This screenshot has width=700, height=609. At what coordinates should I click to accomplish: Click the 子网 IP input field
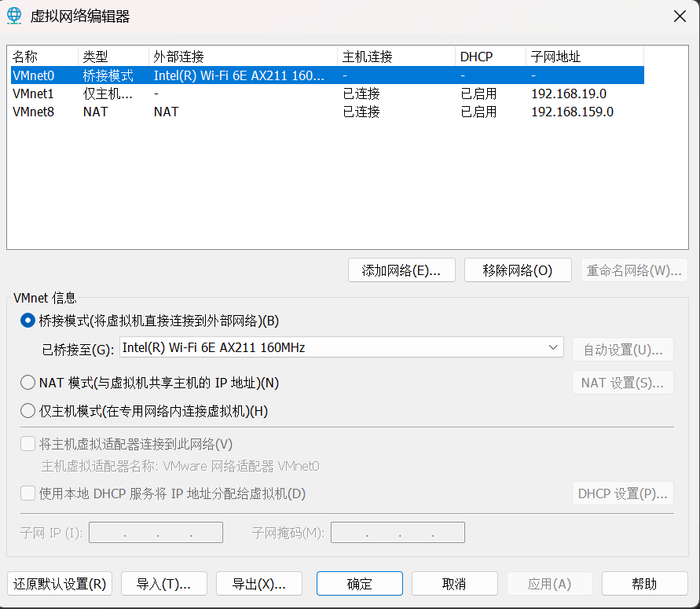(156, 532)
